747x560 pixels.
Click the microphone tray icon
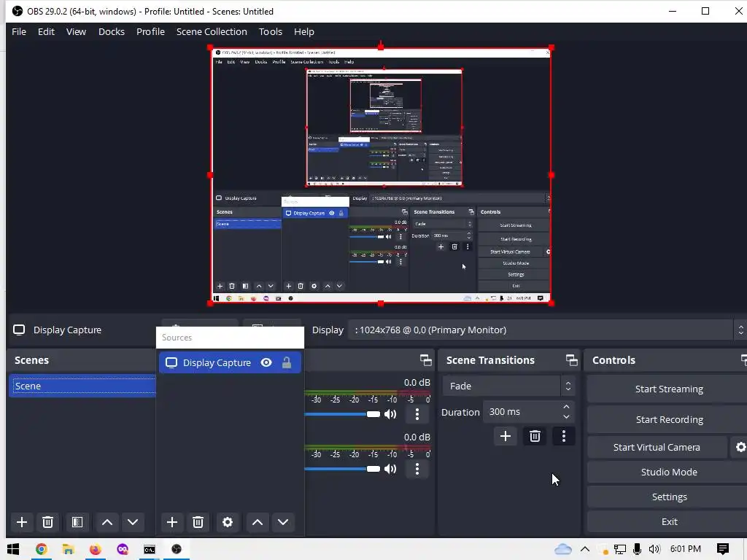click(637, 549)
